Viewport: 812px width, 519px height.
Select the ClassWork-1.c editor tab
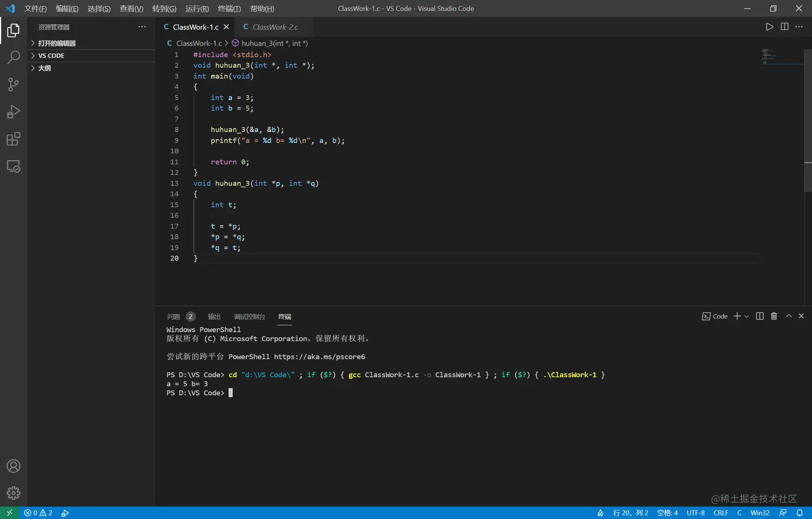[195, 27]
